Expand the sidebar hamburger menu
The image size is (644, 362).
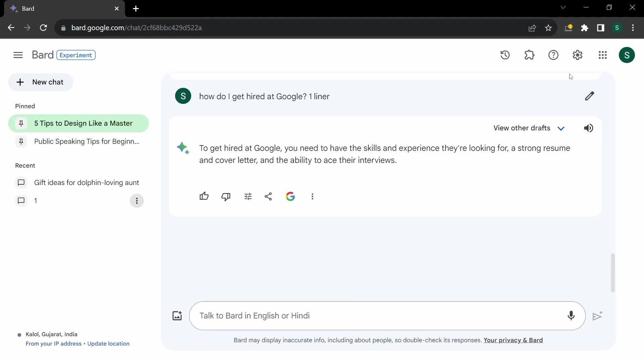[18, 54]
